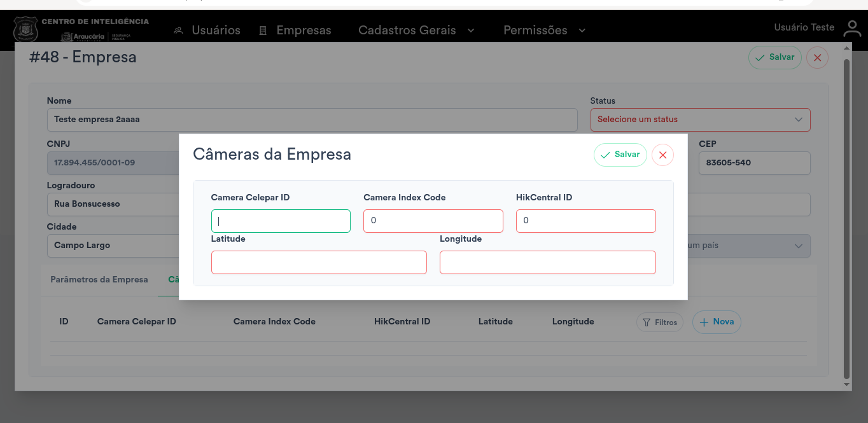Click the Centro de Inteligência crest logo
The height and width of the screenshot is (423, 868).
point(25,29)
